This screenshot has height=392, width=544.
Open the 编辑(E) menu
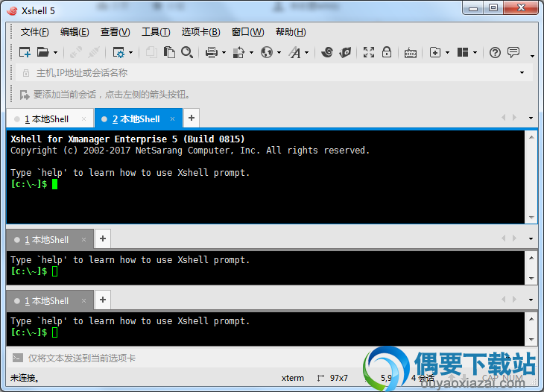click(x=75, y=32)
